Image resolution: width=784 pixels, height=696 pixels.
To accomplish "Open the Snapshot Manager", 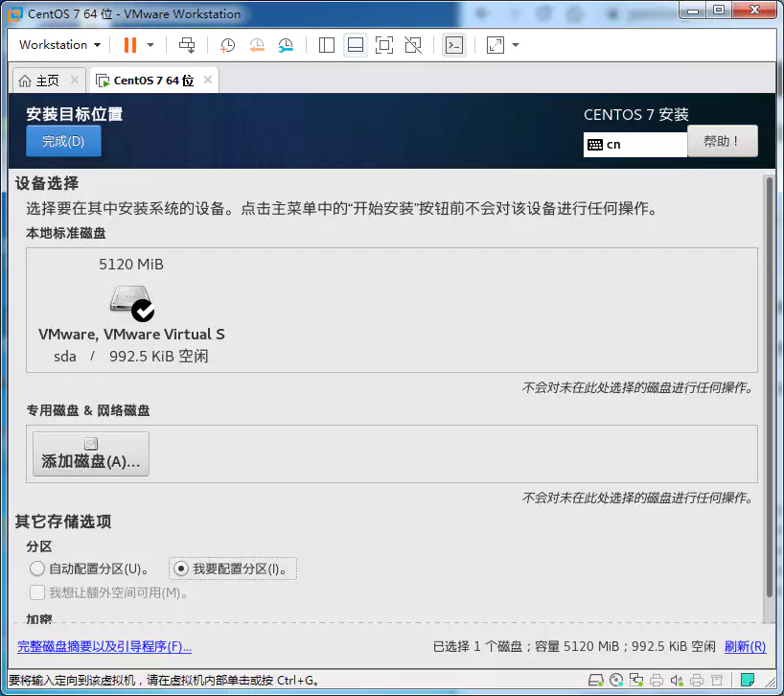I will coord(286,45).
